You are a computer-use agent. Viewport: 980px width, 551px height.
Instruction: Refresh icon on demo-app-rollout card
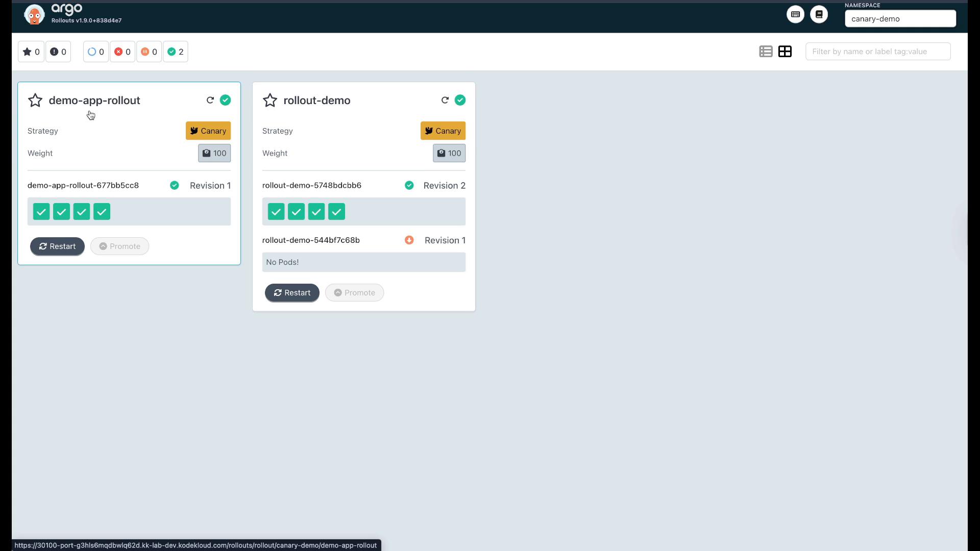pos(210,100)
